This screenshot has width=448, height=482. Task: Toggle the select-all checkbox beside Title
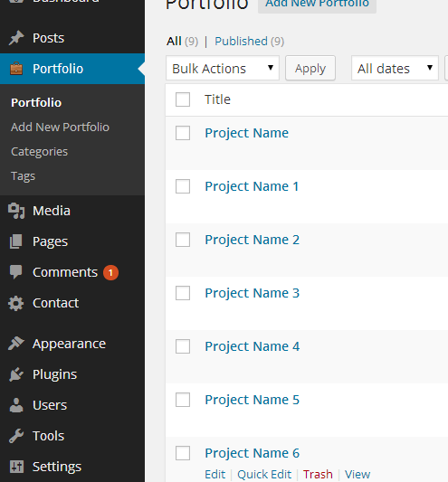coord(183,99)
